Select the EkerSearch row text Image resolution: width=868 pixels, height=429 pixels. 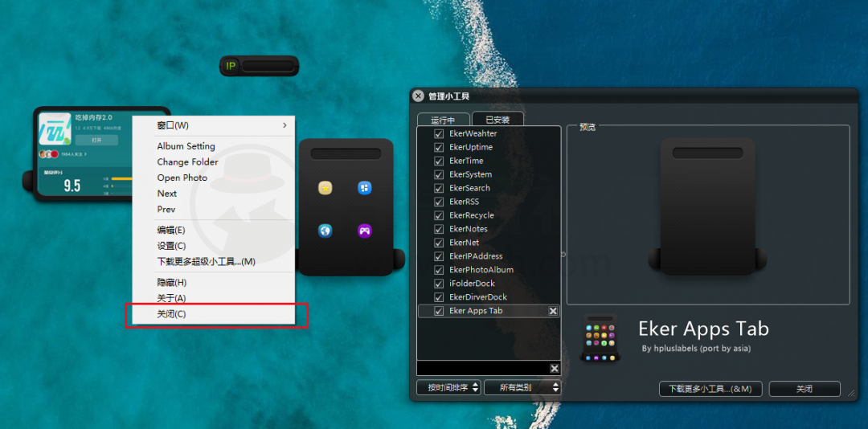coord(469,188)
